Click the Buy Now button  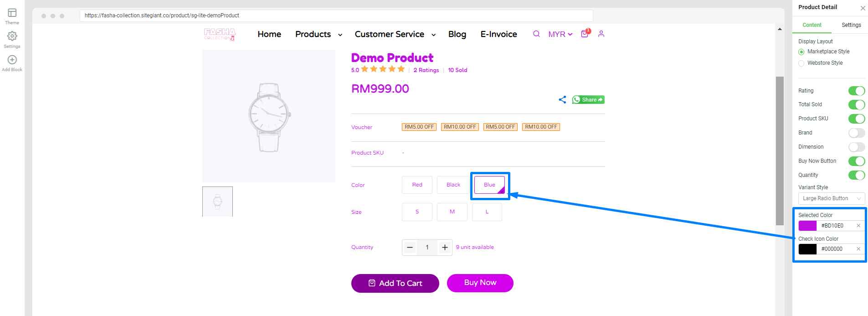pos(480,283)
